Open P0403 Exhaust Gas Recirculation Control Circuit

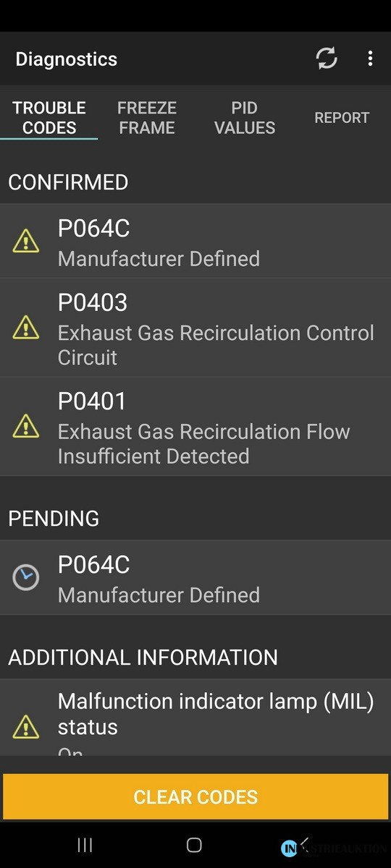pos(195,328)
